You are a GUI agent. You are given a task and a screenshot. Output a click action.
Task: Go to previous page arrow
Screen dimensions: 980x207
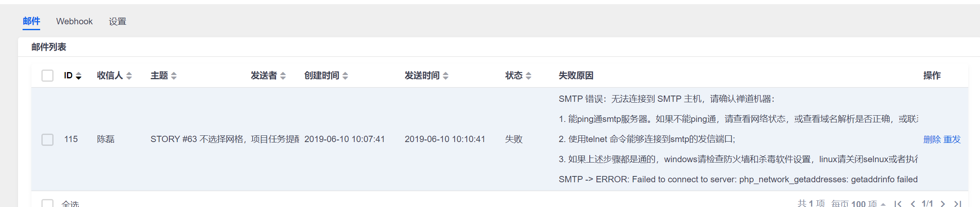click(x=913, y=204)
